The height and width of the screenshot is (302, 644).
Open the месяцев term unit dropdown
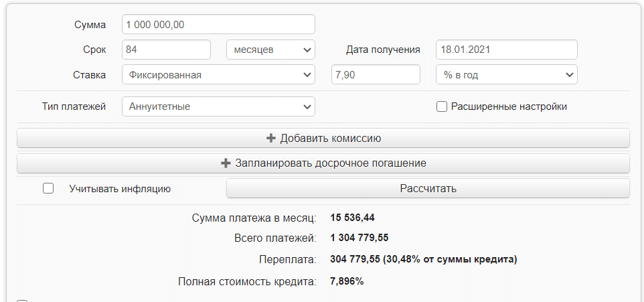click(x=270, y=50)
